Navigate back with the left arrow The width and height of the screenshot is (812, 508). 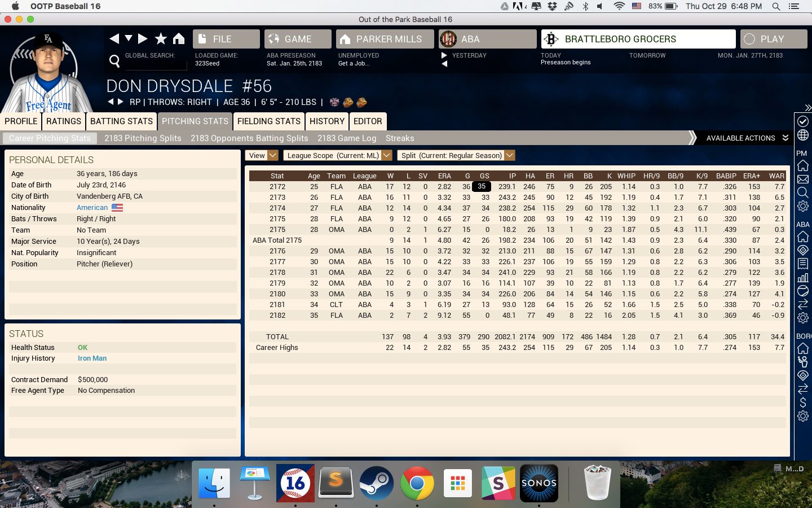point(114,38)
